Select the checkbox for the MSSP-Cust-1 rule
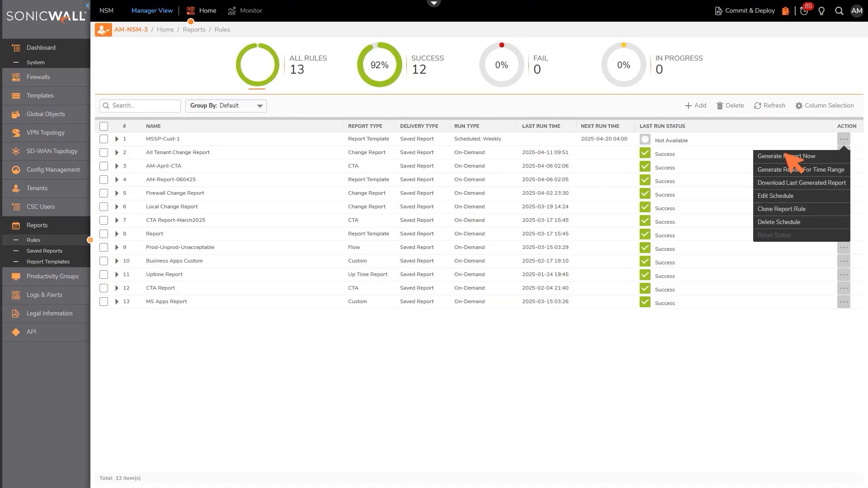The height and width of the screenshot is (488, 868). (x=104, y=139)
